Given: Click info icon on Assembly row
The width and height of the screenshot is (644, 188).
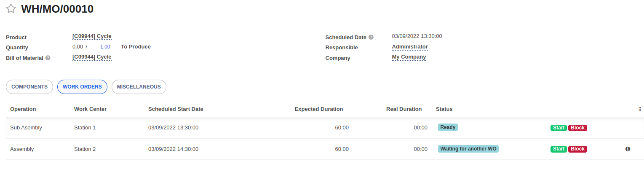Looking at the screenshot, I should 628,149.
